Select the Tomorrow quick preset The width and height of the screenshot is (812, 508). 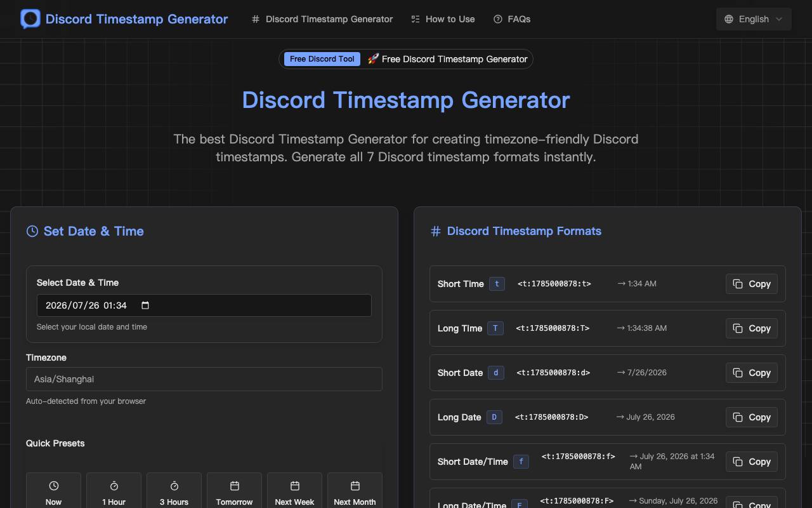coord(234,492)
